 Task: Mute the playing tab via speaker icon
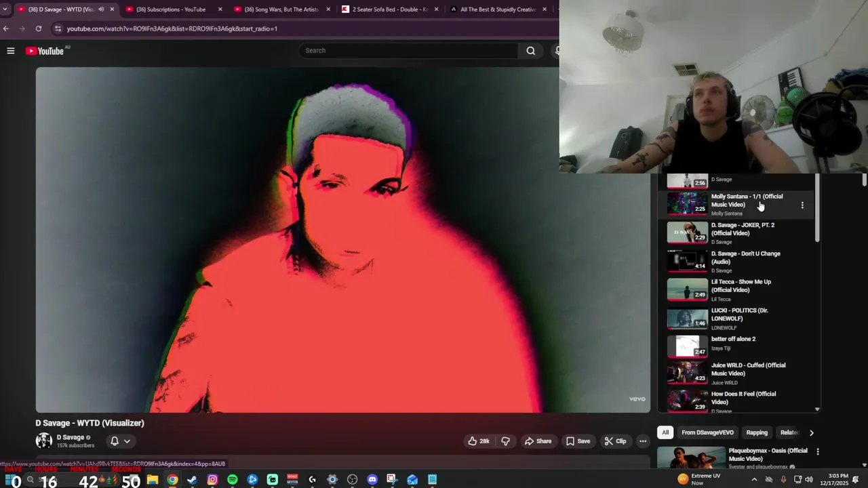(101, 9)
